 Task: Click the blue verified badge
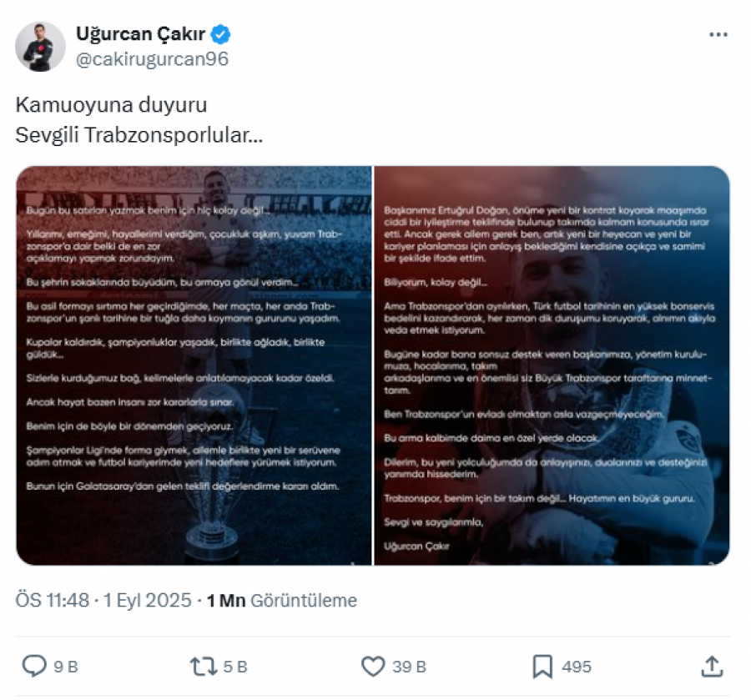(221, 34)
